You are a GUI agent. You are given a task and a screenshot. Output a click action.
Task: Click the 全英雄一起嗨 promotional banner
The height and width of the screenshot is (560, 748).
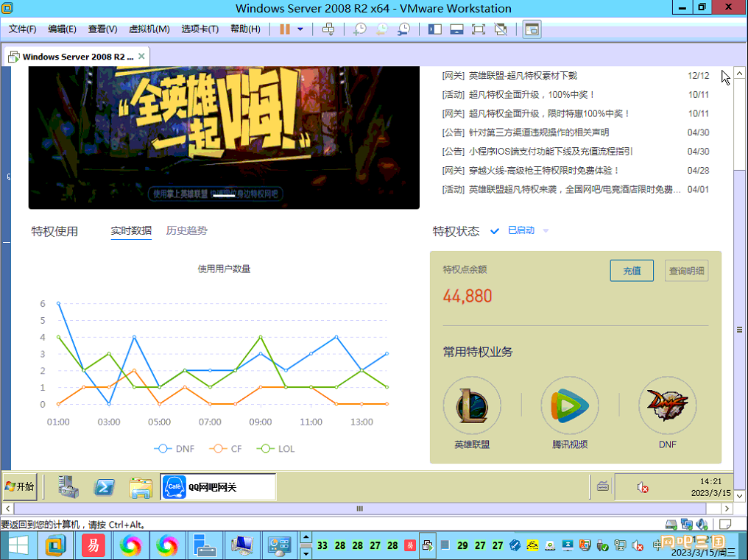click(224, 138)
